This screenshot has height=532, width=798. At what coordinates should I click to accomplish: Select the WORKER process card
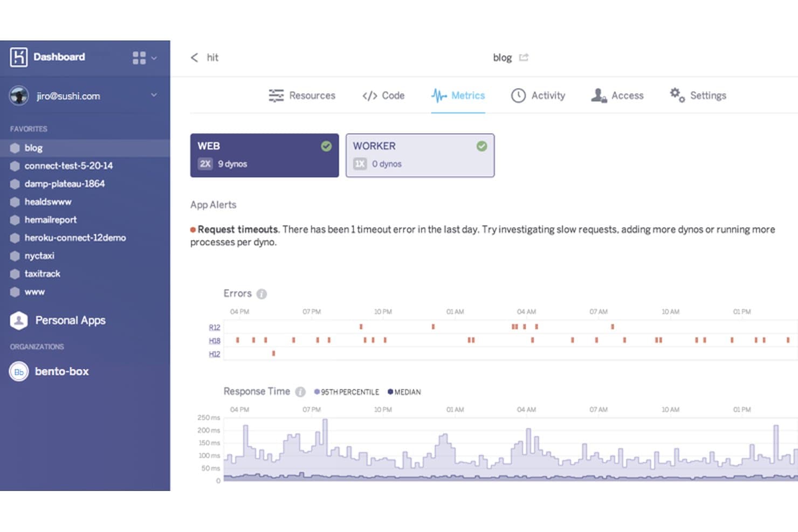[x=420, y=155]
